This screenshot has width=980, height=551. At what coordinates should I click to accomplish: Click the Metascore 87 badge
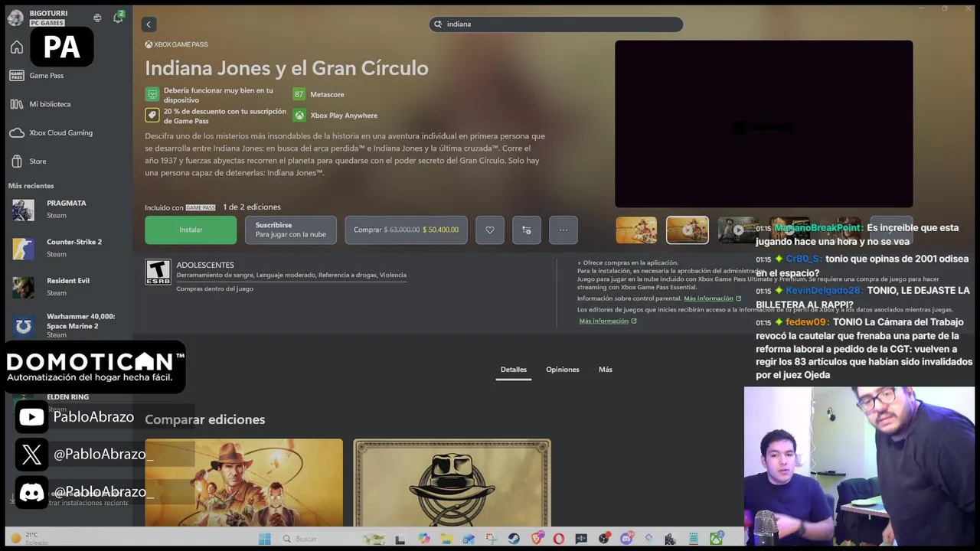tap(299, 94)
